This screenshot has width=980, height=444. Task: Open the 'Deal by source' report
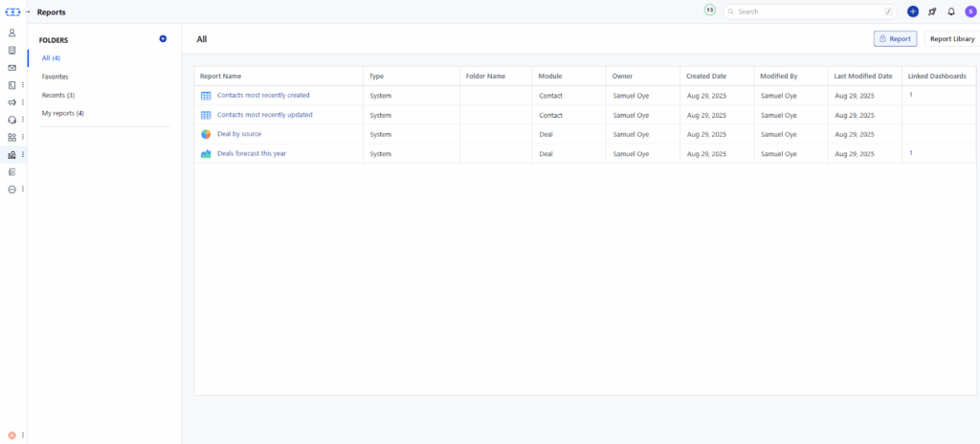point(238,134)
